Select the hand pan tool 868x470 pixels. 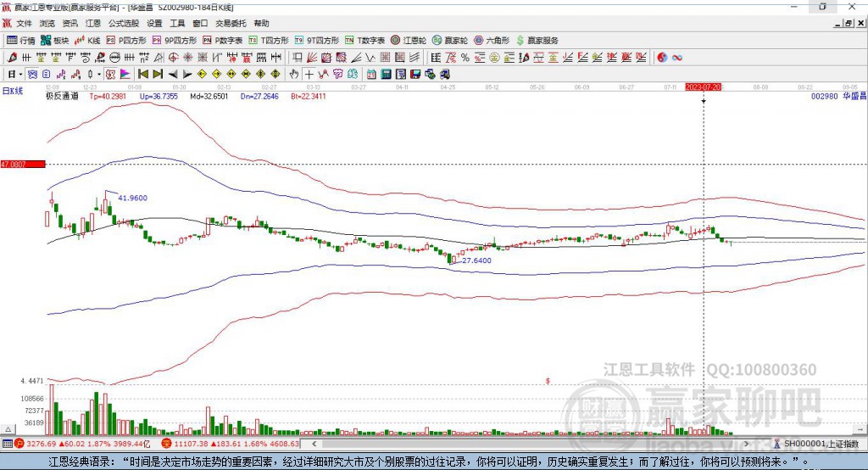(294, 75)
